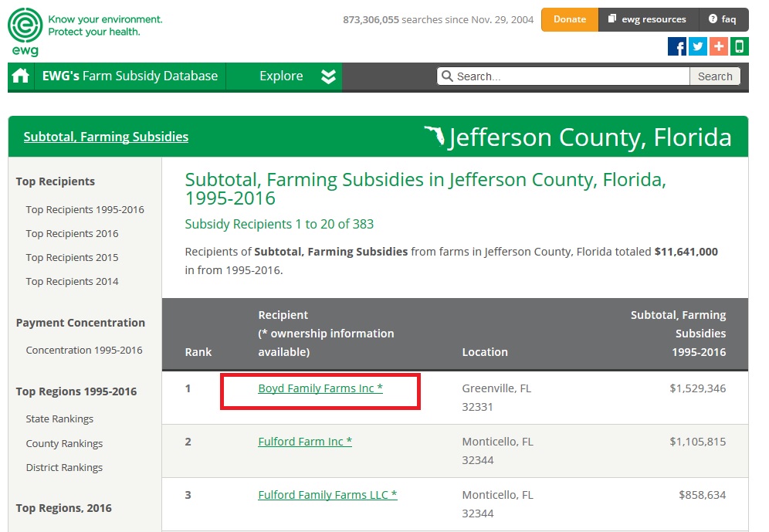Open Fulford Family Farms LLC link
This screenshot has height=532, width=769.
pos(327,495)
